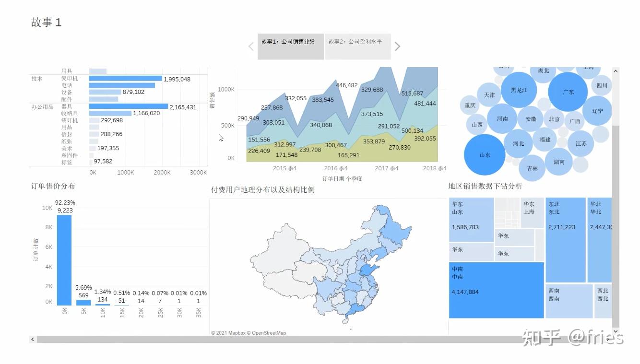Select the 广东 bubble

569,92
